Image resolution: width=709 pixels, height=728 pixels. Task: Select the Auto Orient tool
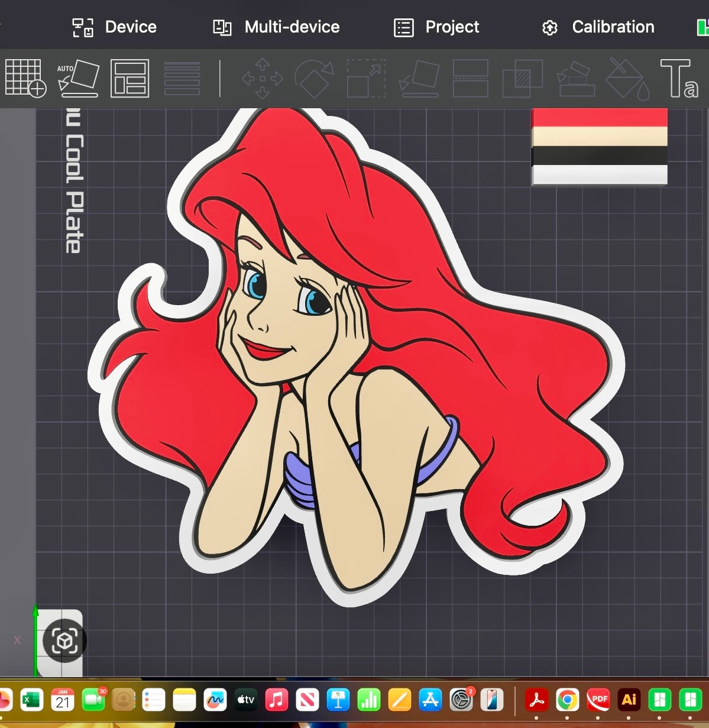[x=78, y=78]
